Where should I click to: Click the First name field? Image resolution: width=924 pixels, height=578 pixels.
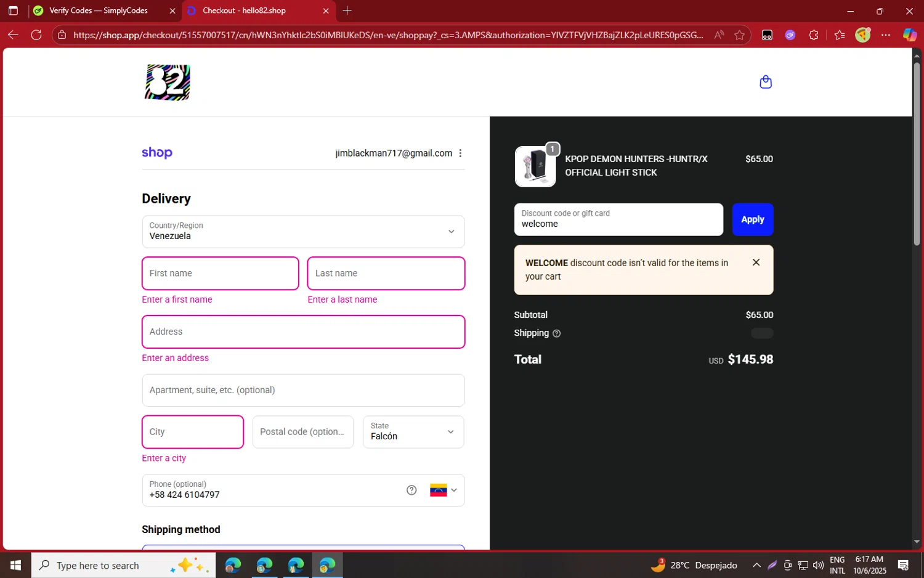[x=221, y=274]
